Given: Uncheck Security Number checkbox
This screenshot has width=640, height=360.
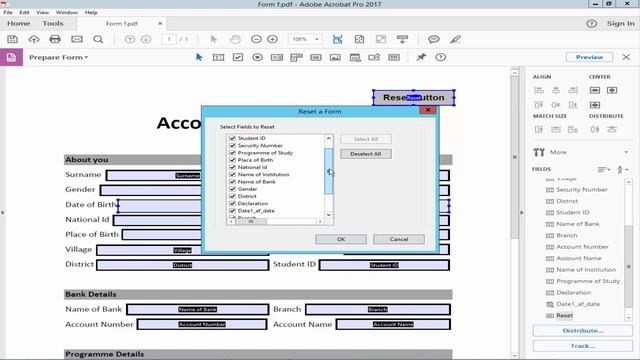Looking at the screenshot, I should tap(232, 146).
